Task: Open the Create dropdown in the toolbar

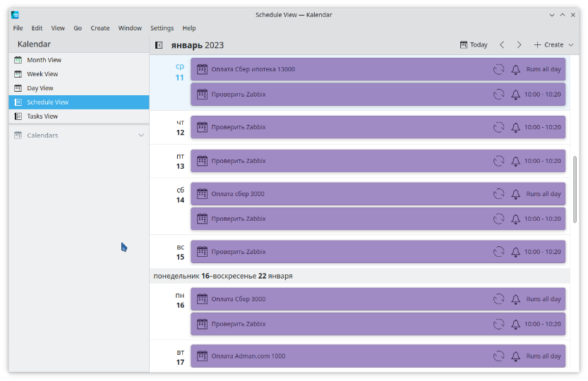Action: click(553, 45)
